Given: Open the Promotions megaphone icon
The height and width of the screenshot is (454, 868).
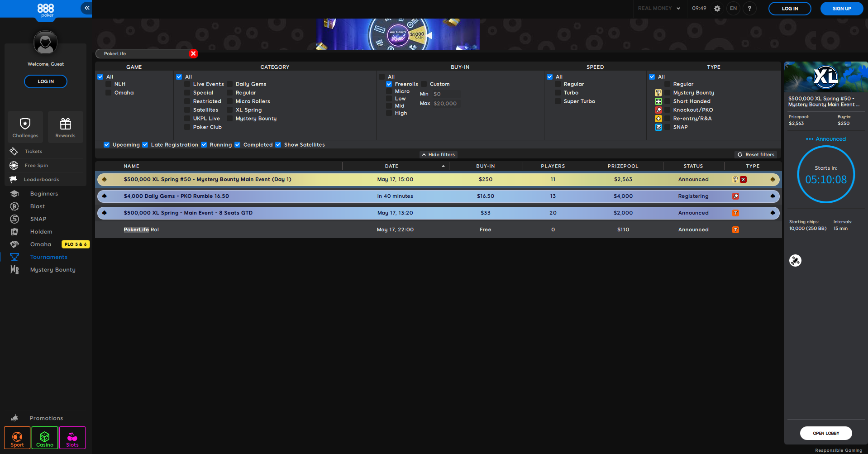Looking at the screenshot, I should [14, 418].
